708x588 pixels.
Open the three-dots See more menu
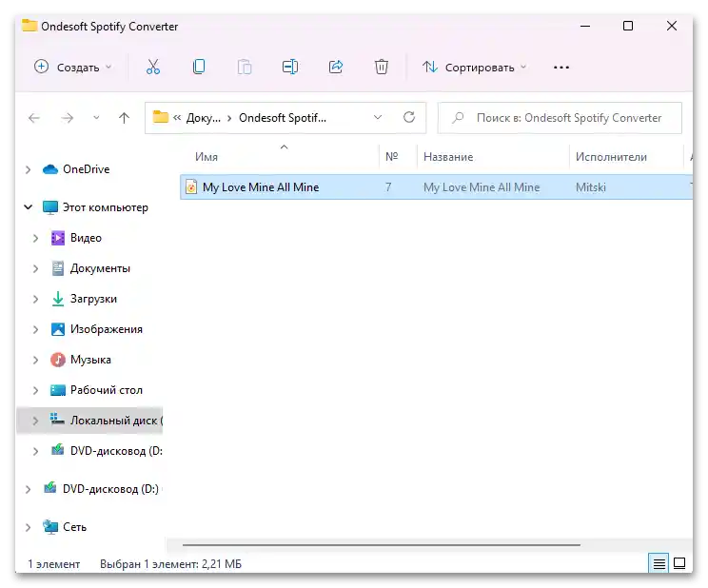(560, 68)
